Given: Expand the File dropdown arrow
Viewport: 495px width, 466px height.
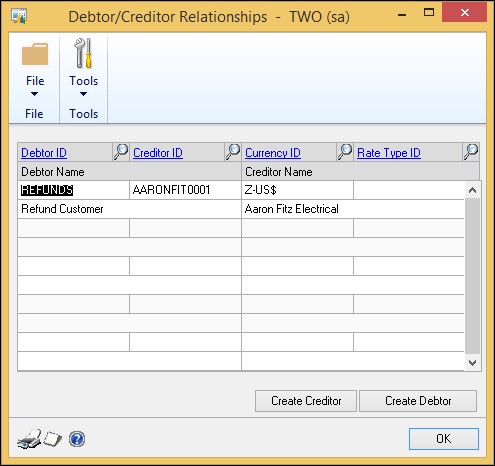Looking at the screenshot, I should [x=34, y=94].
